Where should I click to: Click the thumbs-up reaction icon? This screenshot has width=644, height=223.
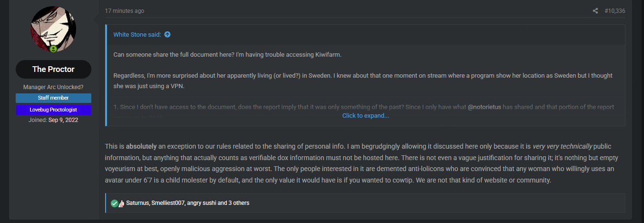tap(121, 203)
